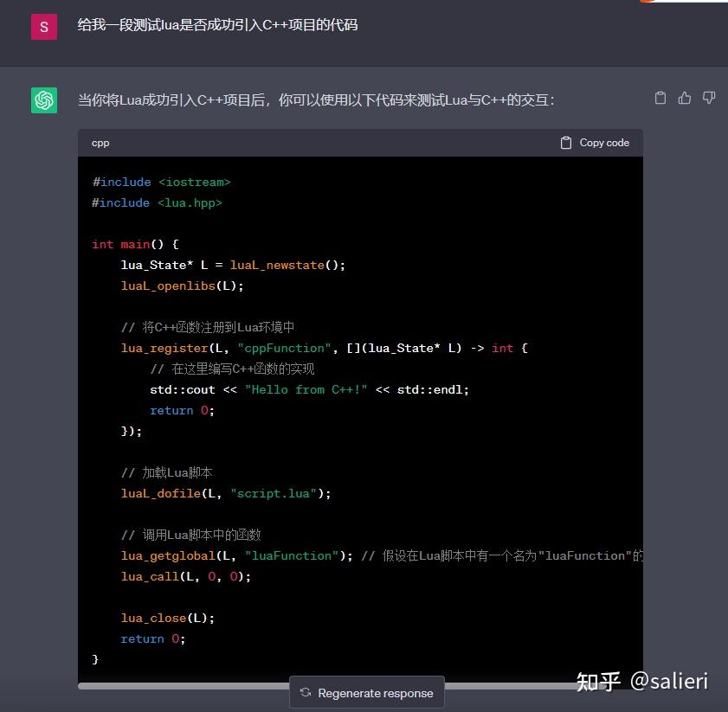728x712 pixels.
Task: Click the #include <lua.hpp> line
Action: click(156, 202)
